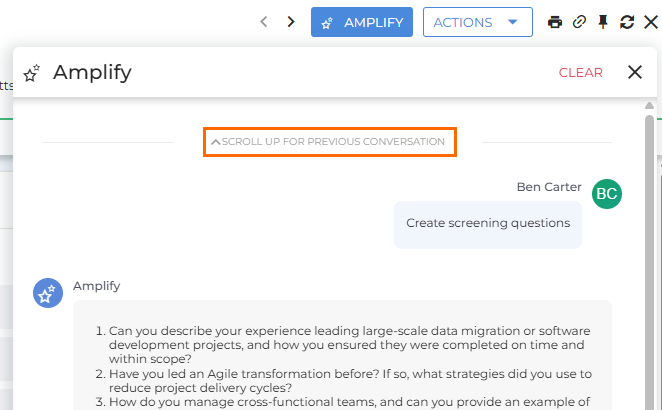Click the sparkle icon beside Amplify title
This screenshot has height=410, width=662.
coord(32,73)
